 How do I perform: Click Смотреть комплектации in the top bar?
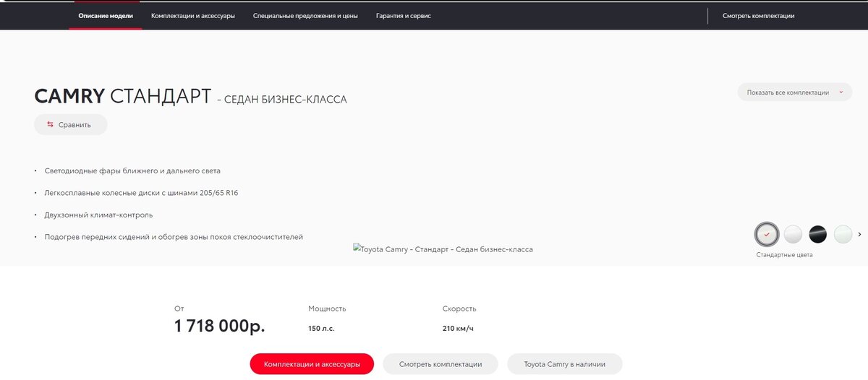tap(759, 15)
